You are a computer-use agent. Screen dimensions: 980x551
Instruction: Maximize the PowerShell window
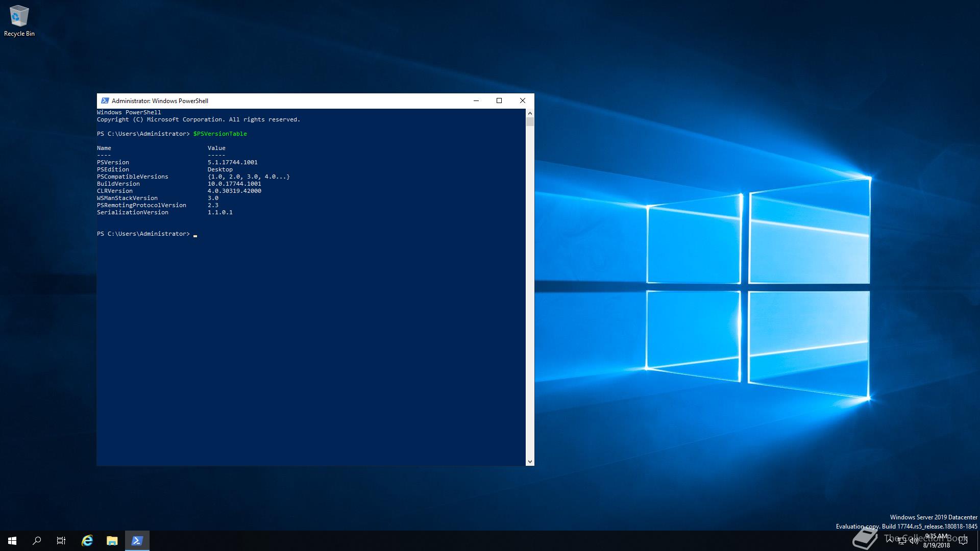click(499, 101)
